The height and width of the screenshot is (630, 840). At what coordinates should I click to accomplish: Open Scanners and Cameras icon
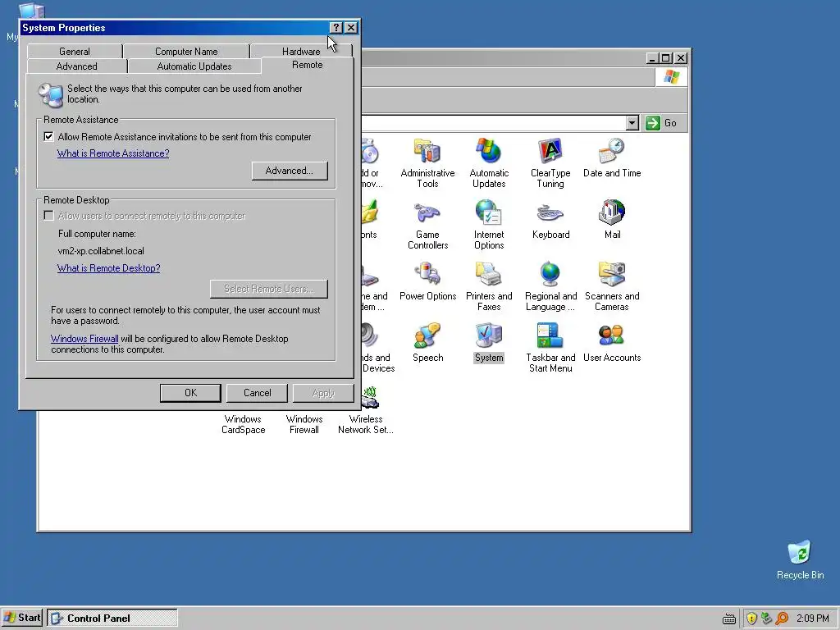(612, 286)
